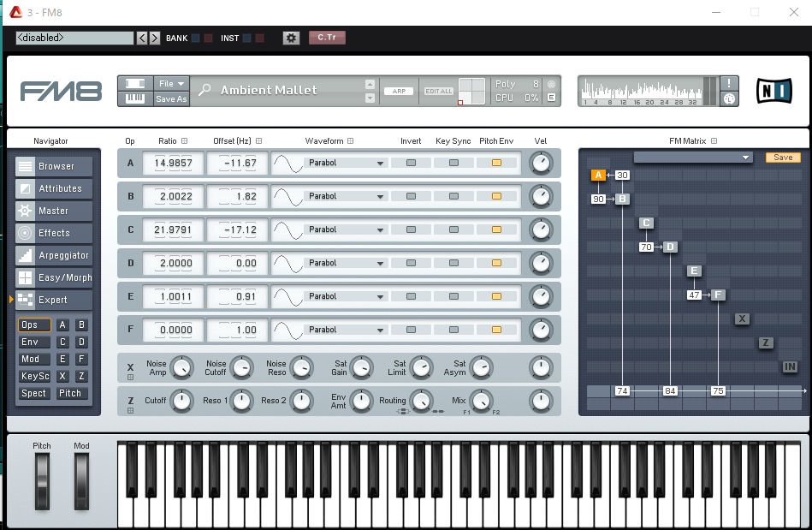Click the FM Matrix Save button
This screenshot has width=812, height=530.
point(783,158)
